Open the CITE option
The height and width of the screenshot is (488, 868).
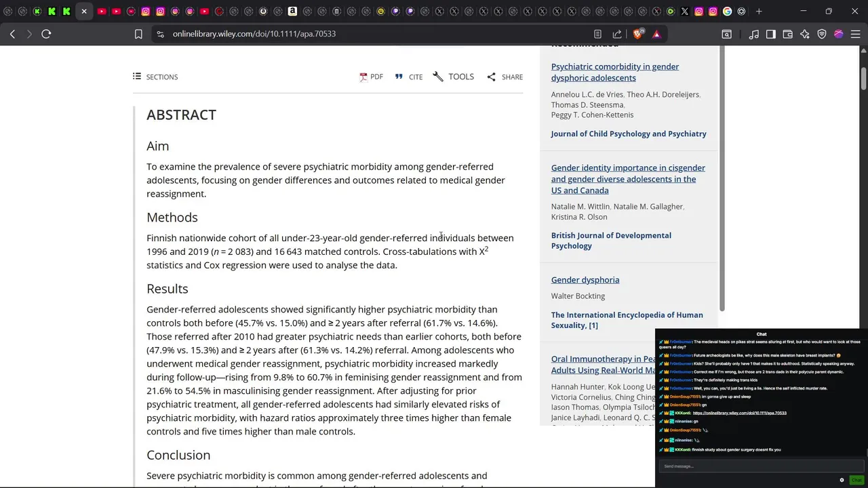click(409, 77)
